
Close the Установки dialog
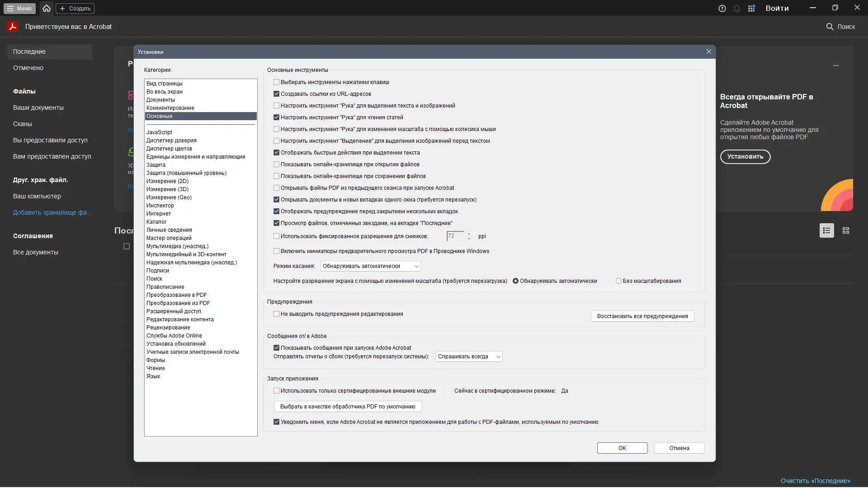tap(708, 52)
